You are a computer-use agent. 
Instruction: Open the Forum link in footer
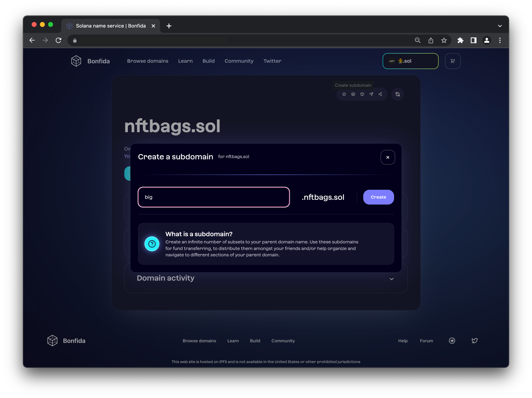[x=426, y=341]
